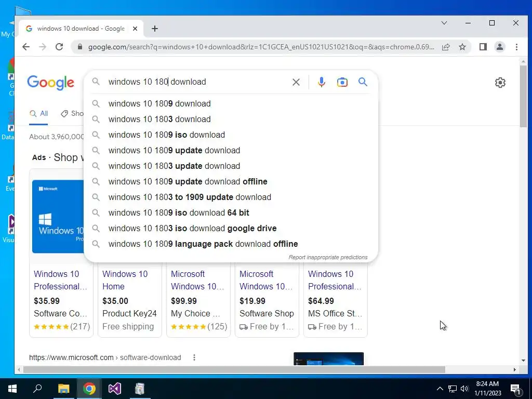
Task: Pick 1809 iso download 64 bit
Action: [231, 212]
